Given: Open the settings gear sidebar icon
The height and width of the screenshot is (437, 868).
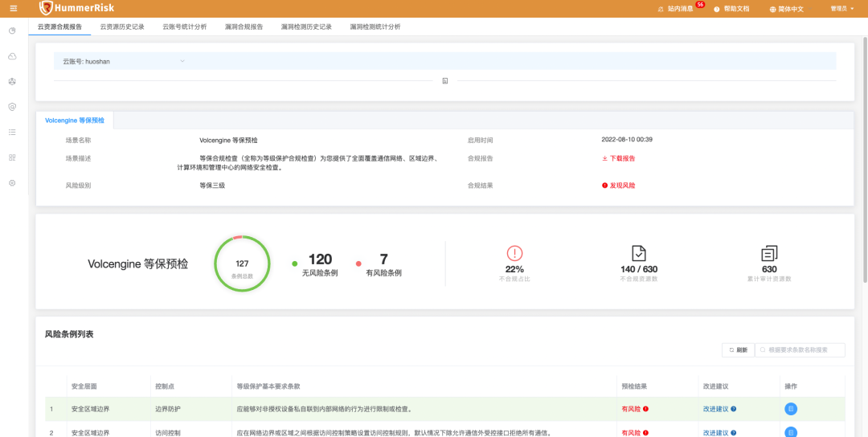Looking at the screenshot, I should tap(12, 183).
